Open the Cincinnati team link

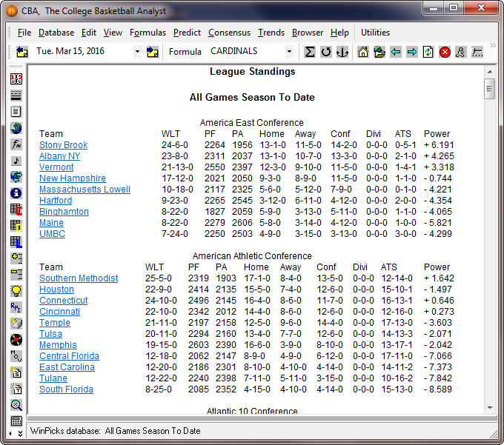59,312
